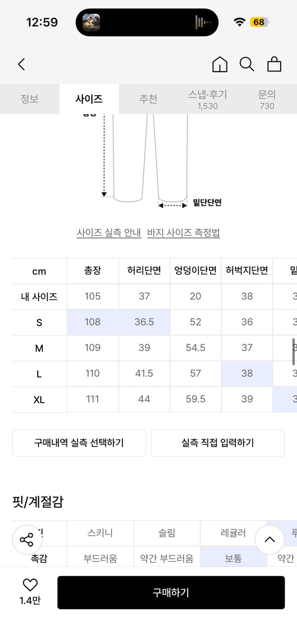Open the home screen via home icon
297x644 pixels.
219,64
